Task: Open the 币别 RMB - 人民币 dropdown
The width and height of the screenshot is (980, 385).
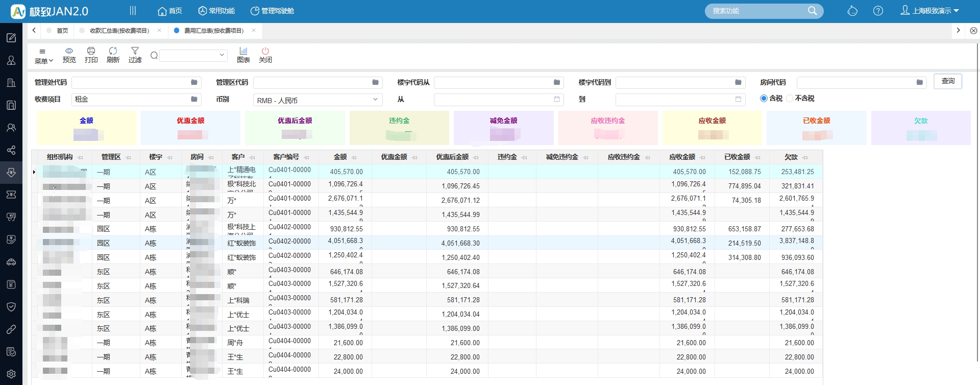Action: point(317,100)
